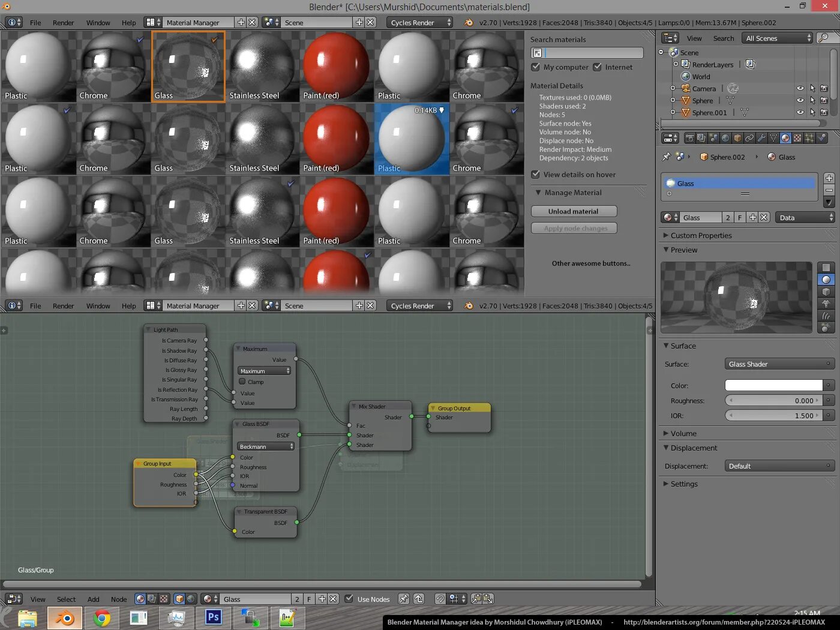Screen dimensions: 840x630
Task: Adjust the Roughness slider value
Action: 773,400
